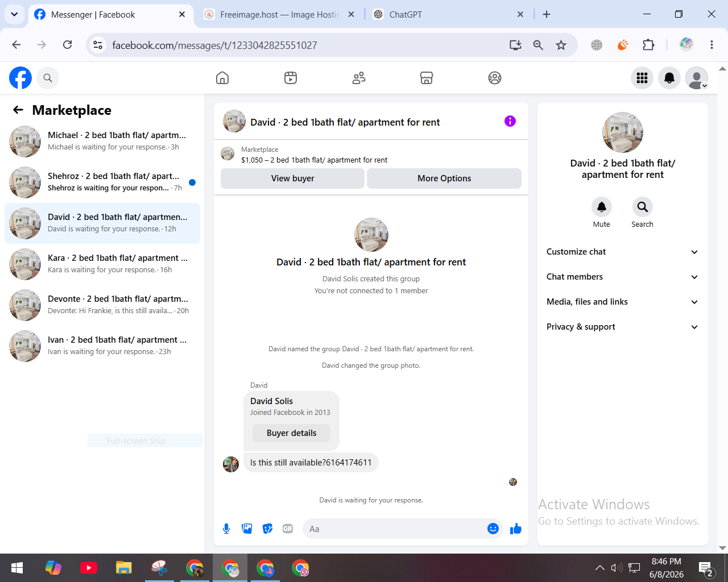Expand Customize chat section

[x=623, y=252]
